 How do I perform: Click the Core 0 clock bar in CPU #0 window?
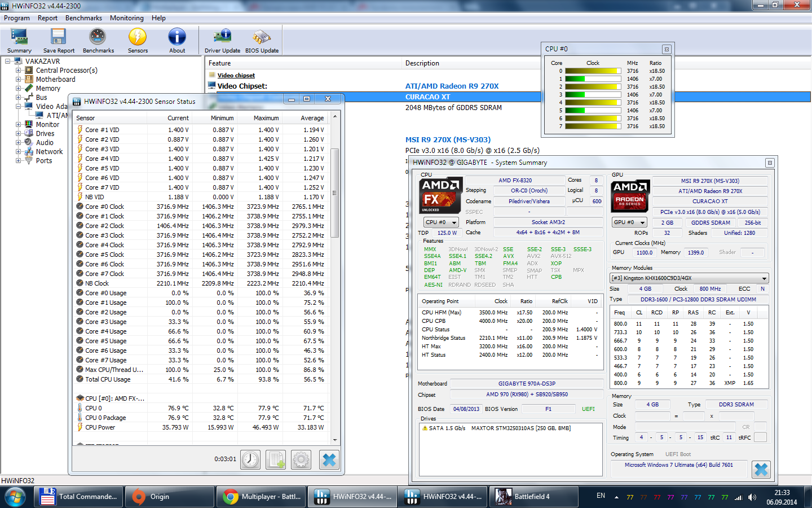pyautogui.click(x=592, y=71)
